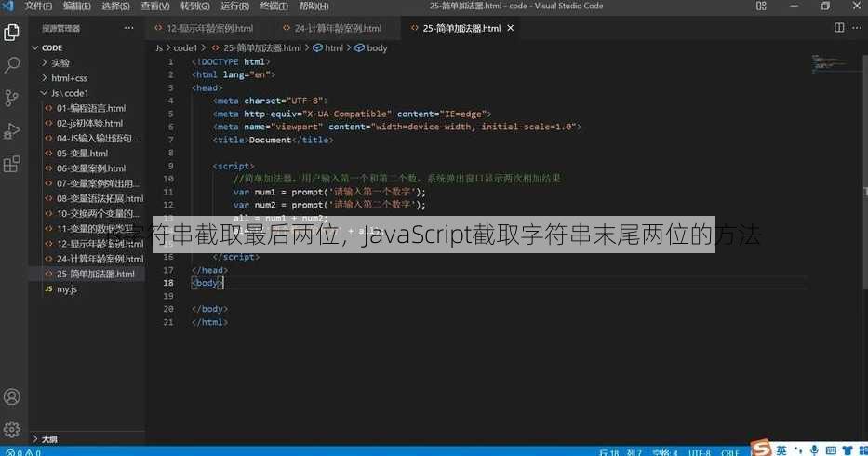Viewport: 868px width, 456px height.
Task: Select the 25-简单加法器.html editor tab
Action: click(x=461, y=28)
